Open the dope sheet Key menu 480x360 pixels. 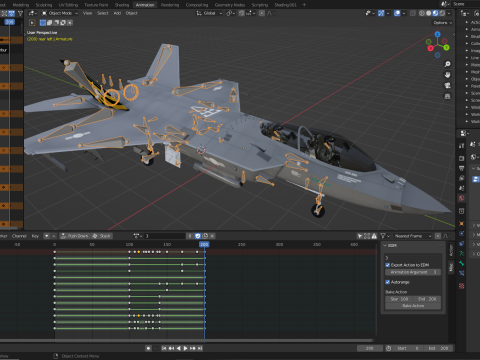35,236
